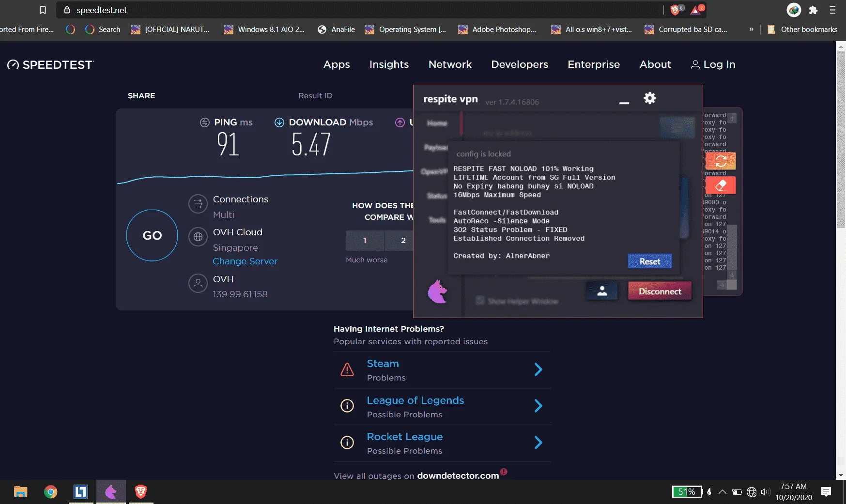Screen dimensions: 846x504
Task: Open the volume control in system tray
Action: point(765,492)
